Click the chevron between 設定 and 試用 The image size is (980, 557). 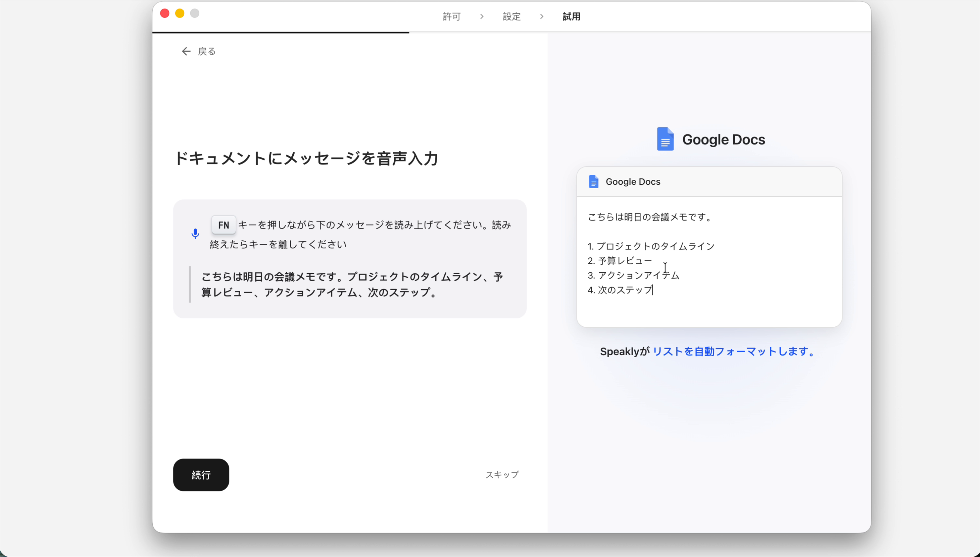pyautogui.click(x=541, y=17)
